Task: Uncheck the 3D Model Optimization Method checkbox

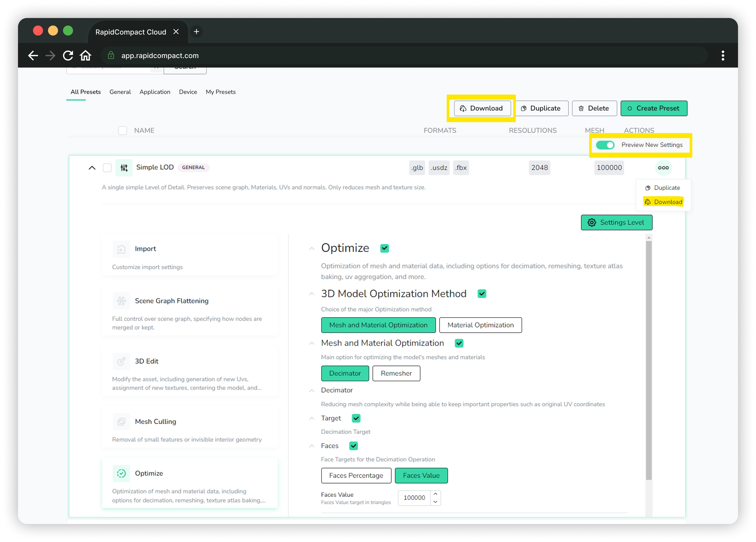Action: pyautogui.click(x=482, y=294)
